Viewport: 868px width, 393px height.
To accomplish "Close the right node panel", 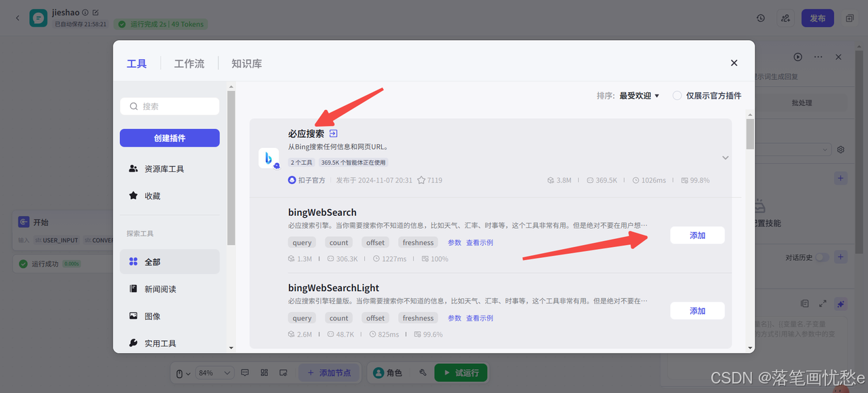I will click(x=838, y=57).
